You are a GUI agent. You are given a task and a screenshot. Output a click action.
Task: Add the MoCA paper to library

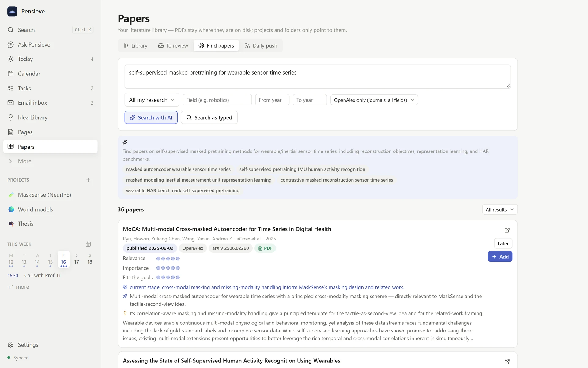pyautogui.click(x=500, y=256)
